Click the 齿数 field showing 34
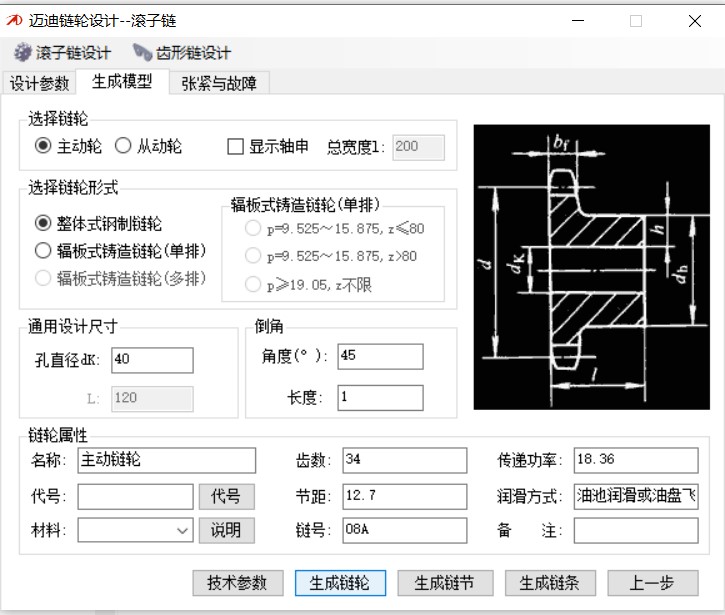 coord(405,460)
